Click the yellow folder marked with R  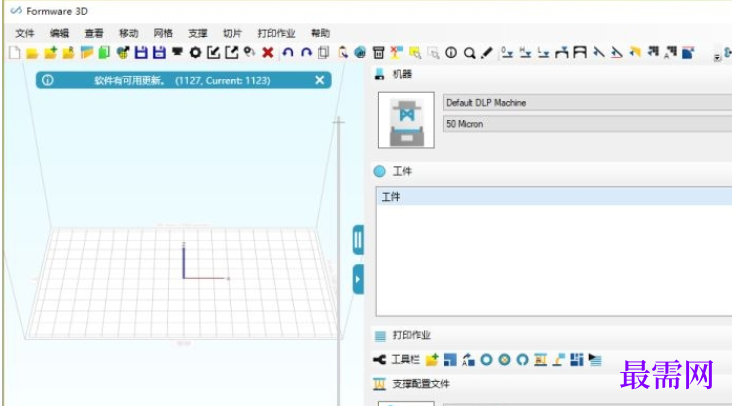click(68, 53)
